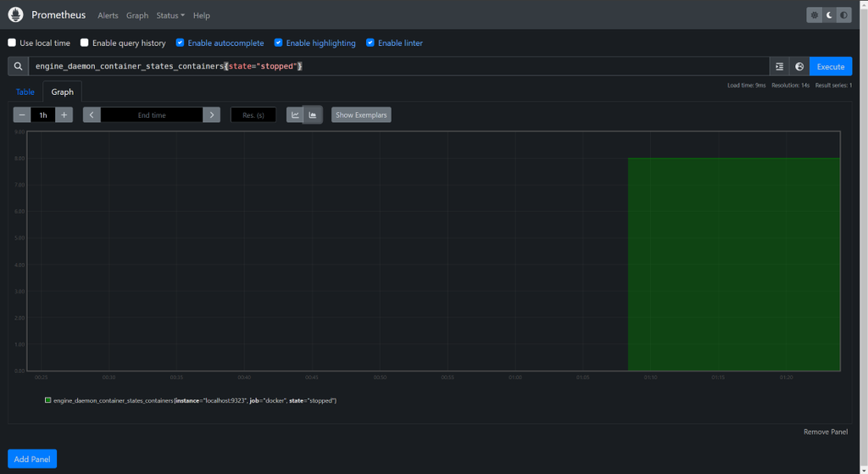Switch to dark theme moon icon

tap(829, 15)
